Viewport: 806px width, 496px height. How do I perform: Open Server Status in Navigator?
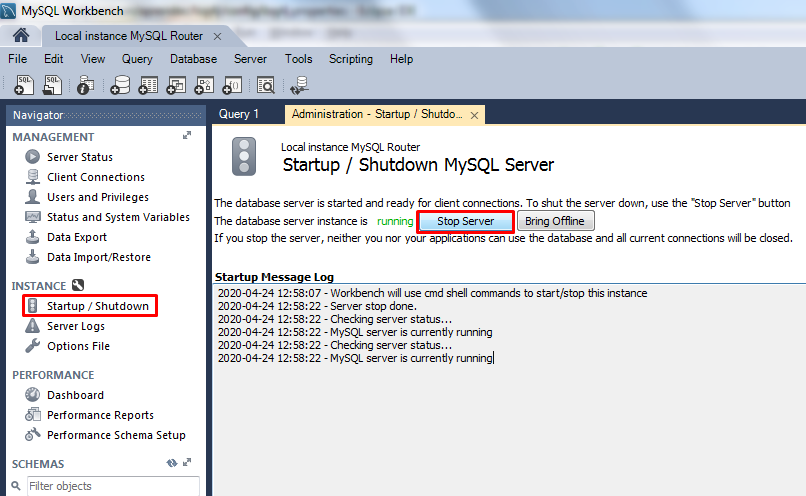click(x=80, y=157)
